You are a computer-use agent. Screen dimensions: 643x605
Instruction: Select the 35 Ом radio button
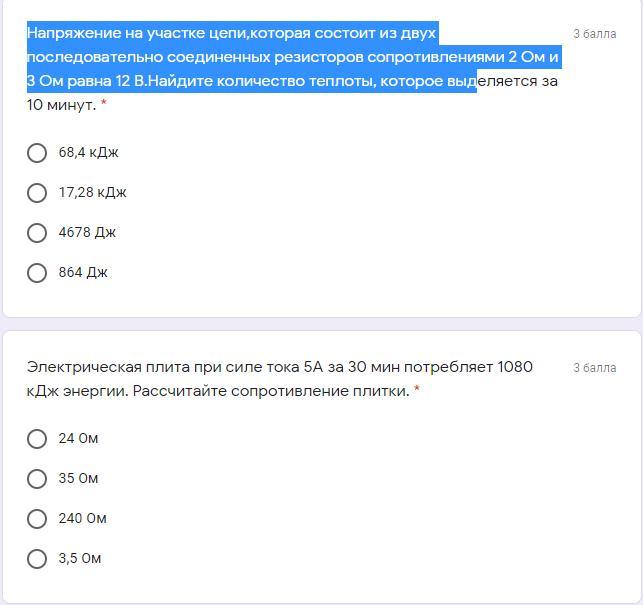37,478
